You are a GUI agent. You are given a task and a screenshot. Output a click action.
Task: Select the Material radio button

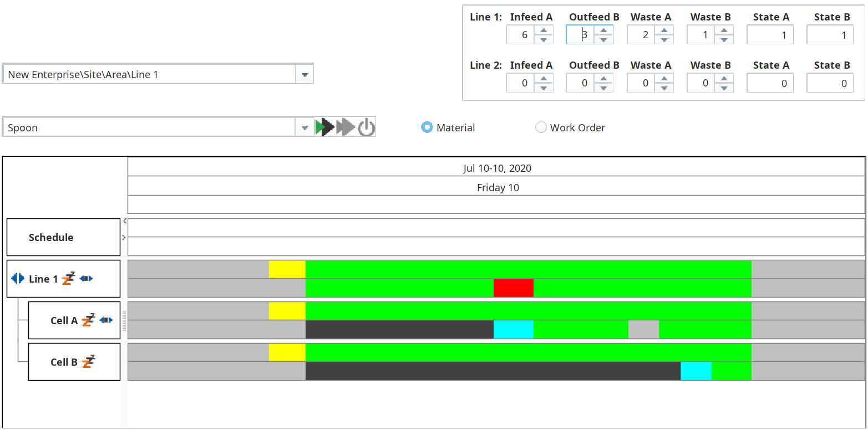[427, 127]
